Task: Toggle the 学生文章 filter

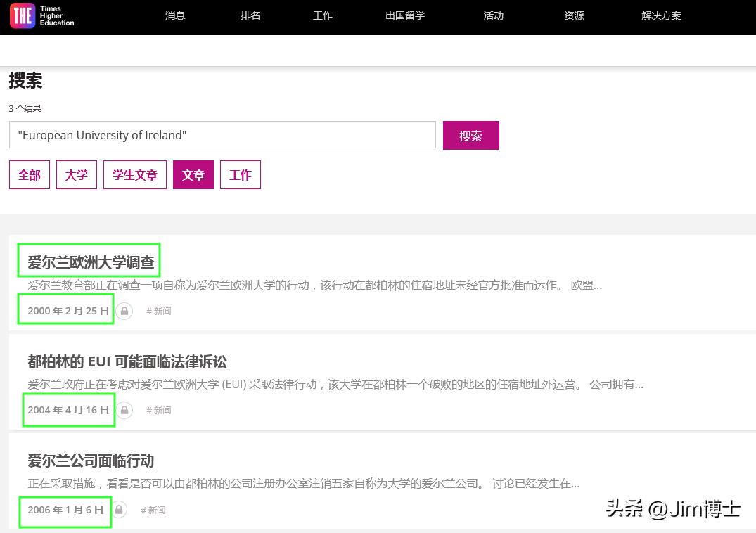Action: pos(134,174)
